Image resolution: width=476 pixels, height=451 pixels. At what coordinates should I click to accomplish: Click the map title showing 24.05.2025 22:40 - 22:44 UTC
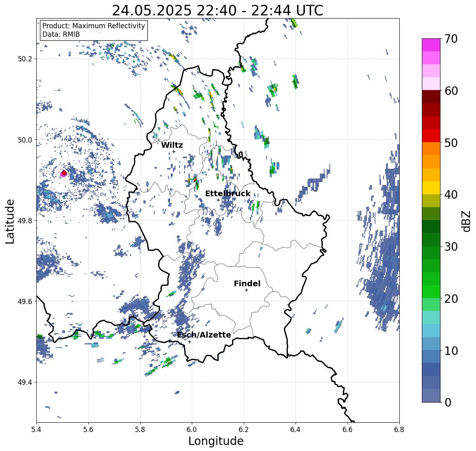pos(218,10)
